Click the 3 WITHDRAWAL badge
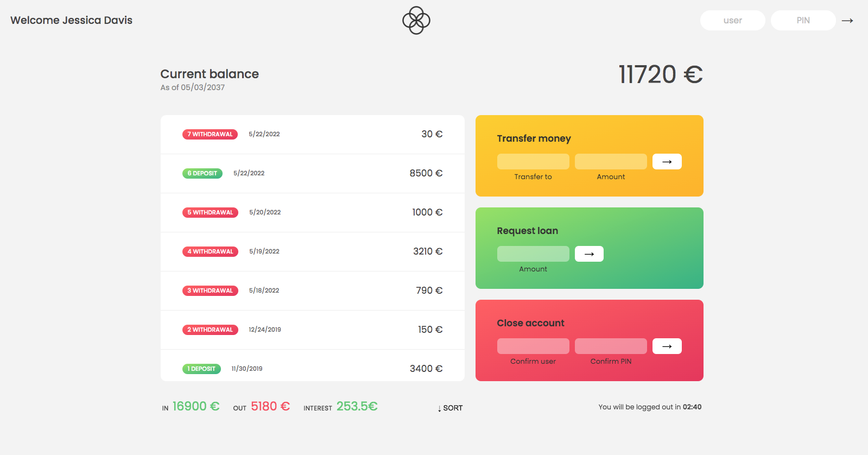The height and width of the screenshot is (455, 868). pos(210,290)
